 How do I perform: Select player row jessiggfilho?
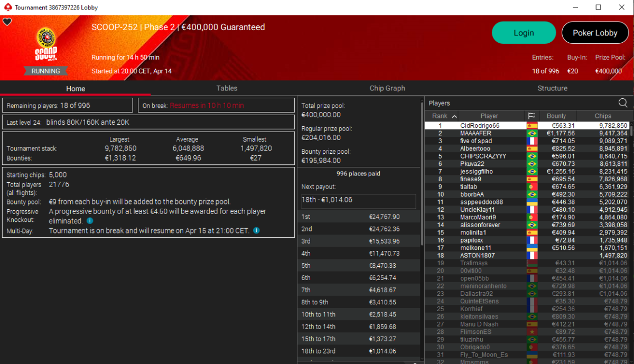coord(527,172)
